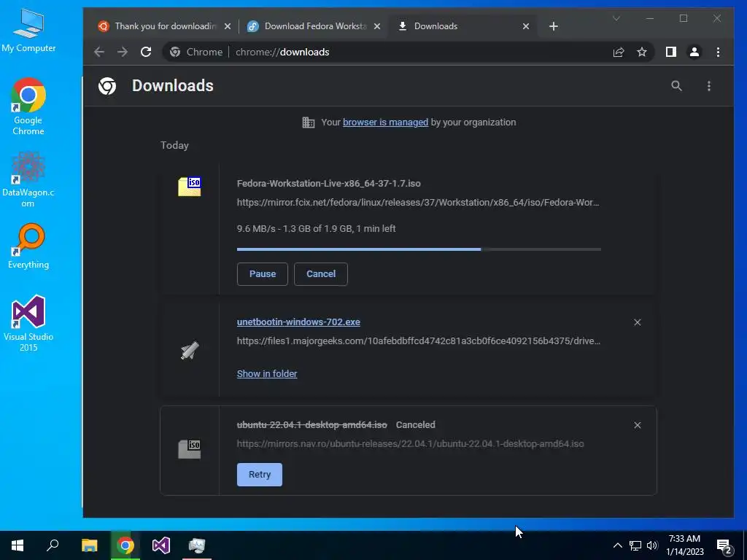
Task: Click the Chrome taskbar button
Action: (125, 545)
